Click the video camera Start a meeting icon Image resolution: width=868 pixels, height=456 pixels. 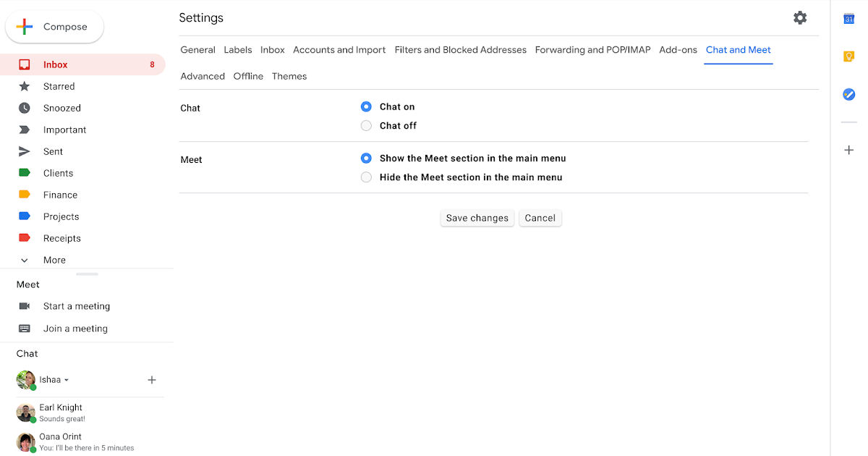[25, 306]
